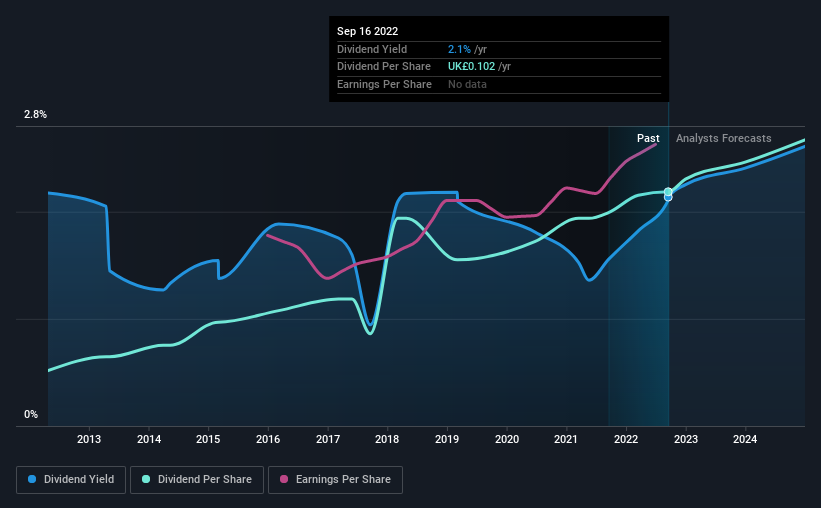This screenshot has height=508, width=821.
Task: Click the tooltip Earnings Per Share row label
Action: (384, 84)
